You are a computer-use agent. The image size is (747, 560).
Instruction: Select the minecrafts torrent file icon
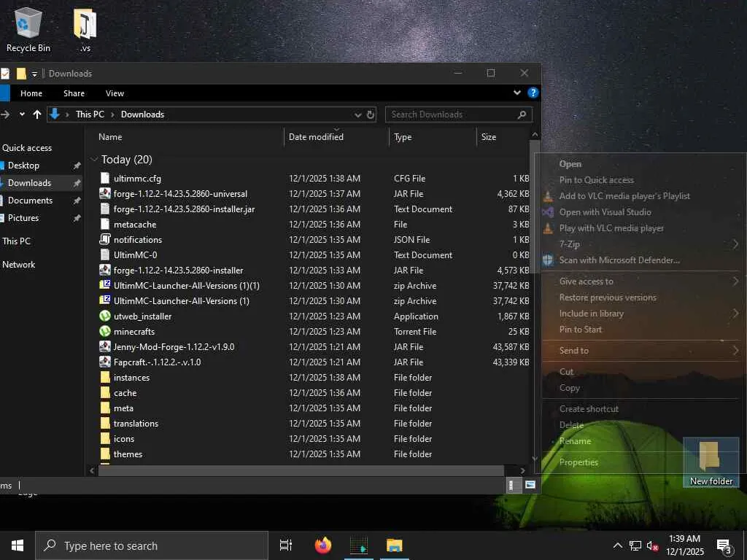coord(105,331)
